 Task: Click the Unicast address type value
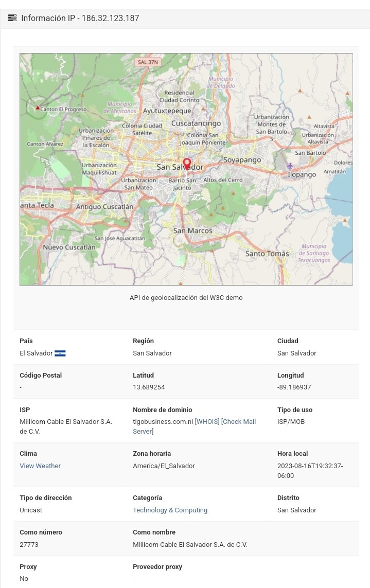[31, 510]
